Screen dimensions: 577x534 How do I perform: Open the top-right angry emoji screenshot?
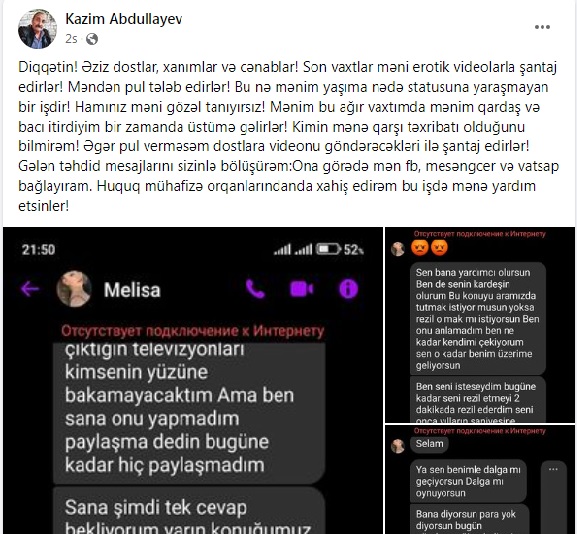point(480,325)
